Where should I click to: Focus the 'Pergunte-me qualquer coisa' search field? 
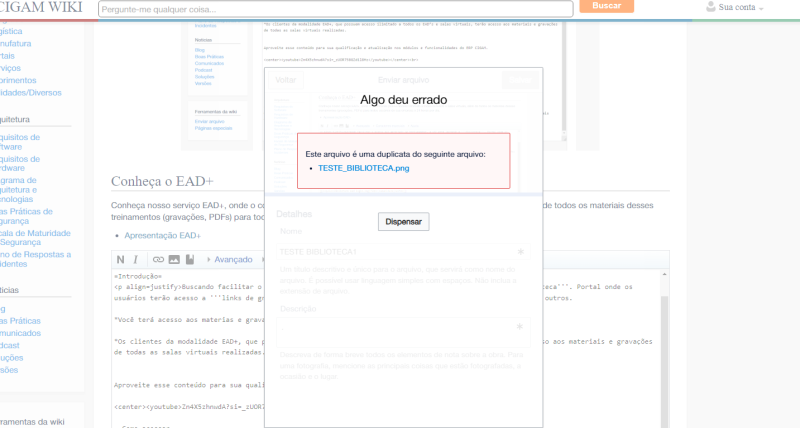(335, 9)
